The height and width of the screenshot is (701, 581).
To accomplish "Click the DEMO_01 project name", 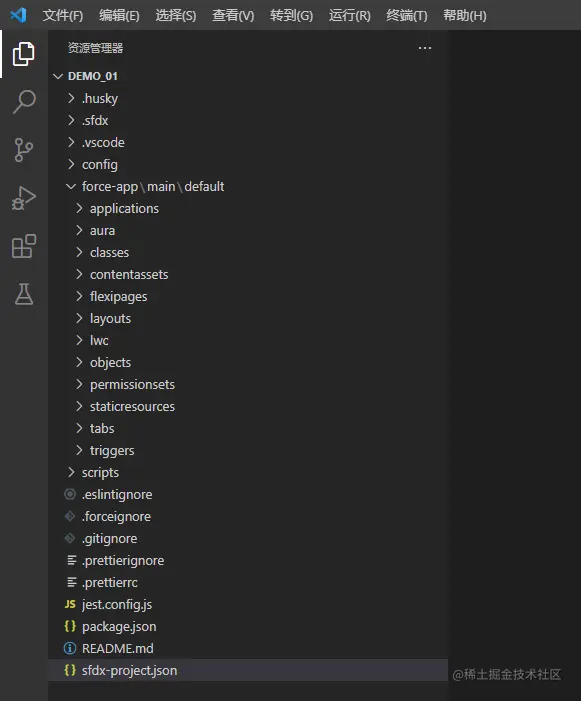I will (x=93, y=76).
